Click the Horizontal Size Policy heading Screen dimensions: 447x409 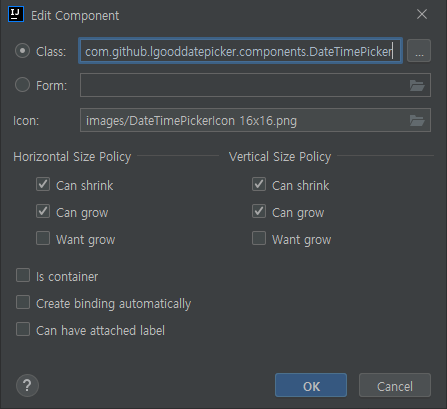tap(72, 157)
